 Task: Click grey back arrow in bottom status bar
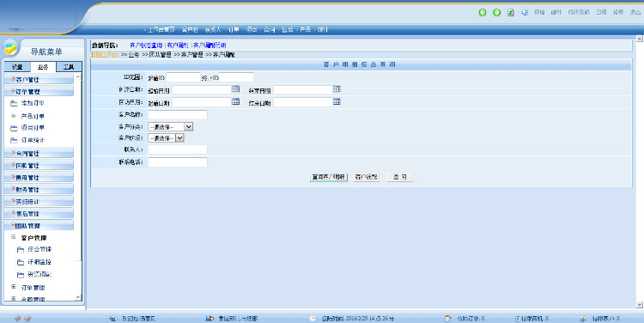coord(17,318)
